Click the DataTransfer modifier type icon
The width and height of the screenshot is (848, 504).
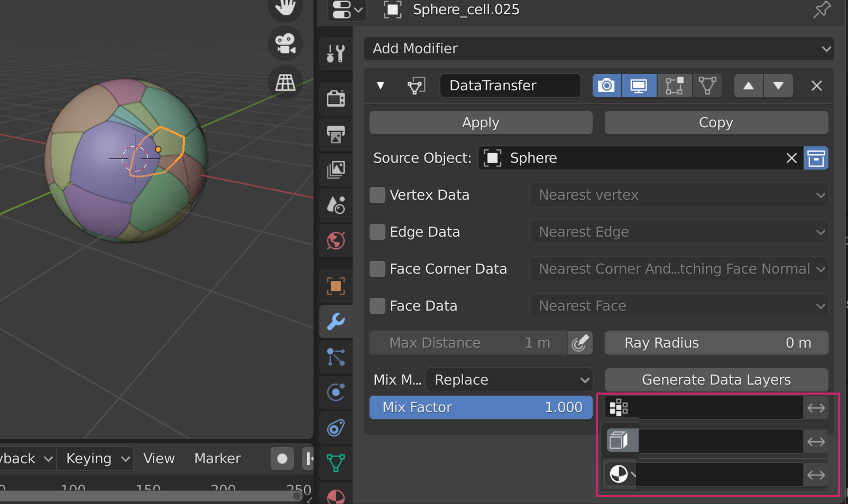417,86
